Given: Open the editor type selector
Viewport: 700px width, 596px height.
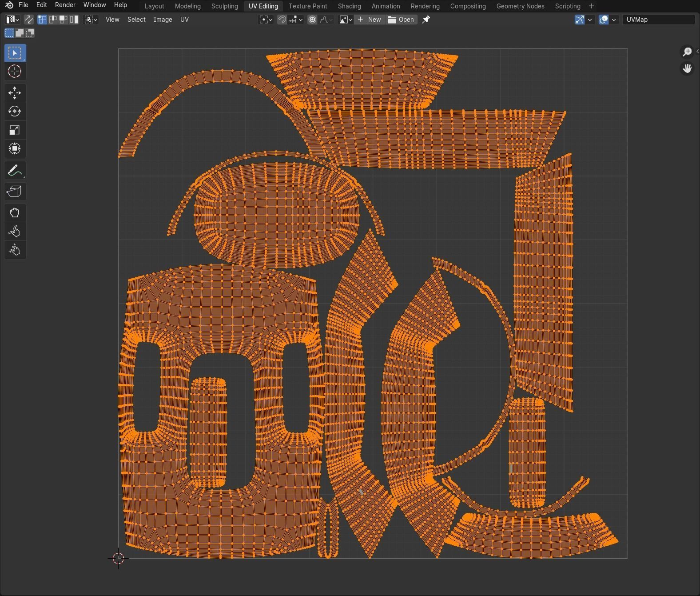Looking at the screenshot, I should click(x=12, y=20).
